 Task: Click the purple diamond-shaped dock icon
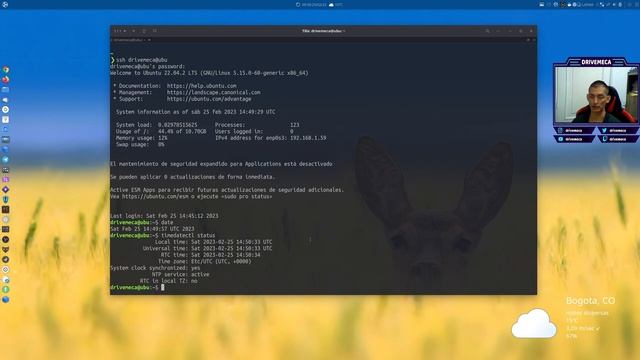tap(5, 189)
